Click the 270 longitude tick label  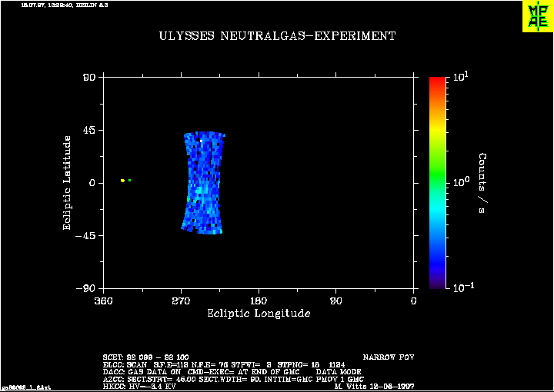[182, 301]
